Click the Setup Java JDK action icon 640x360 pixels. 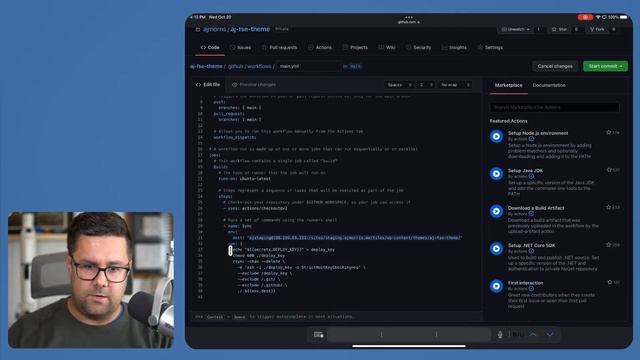(x=496, y=174)
